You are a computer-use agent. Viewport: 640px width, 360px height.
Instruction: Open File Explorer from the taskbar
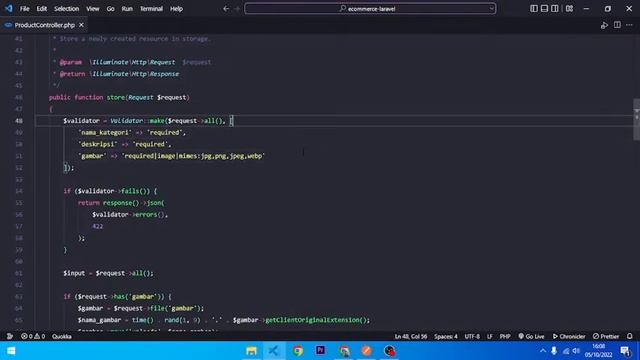point(251,351)
